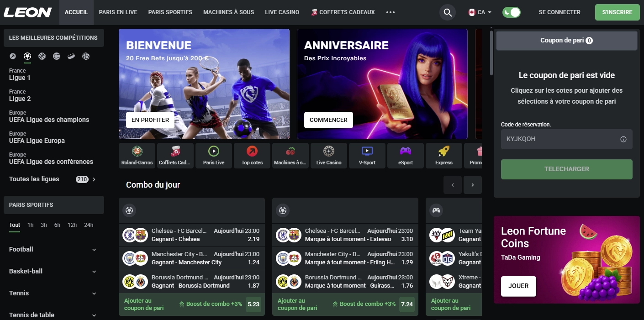Expand Toutes les ligues list
Screen dimensions: 644x320
[x=53, y=179]
